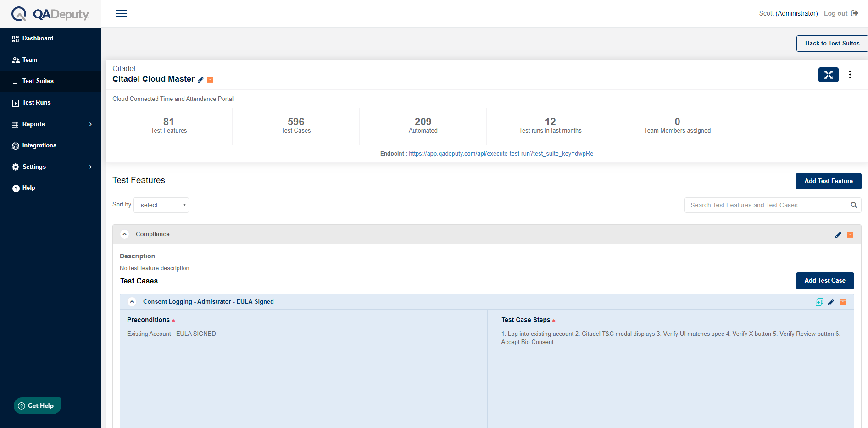Click the Integrations icon
This screenshot has height=428, width=868.
point(16,145)
